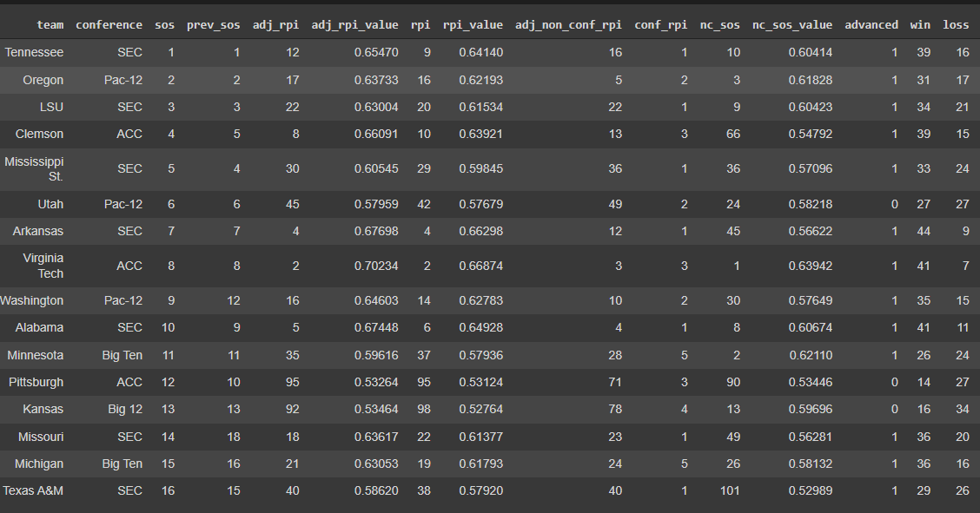Viewport: 980px width, 513px height.
Task: Click Virginia Tech's nc_sos_value 0.63942
Action: [811, 266]
